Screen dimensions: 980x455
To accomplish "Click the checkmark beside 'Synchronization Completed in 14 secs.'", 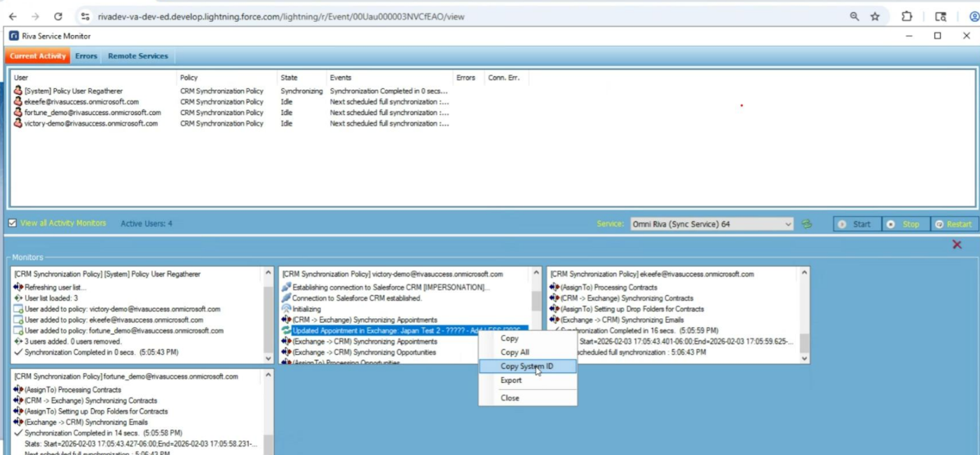I will tap(18, 433).
